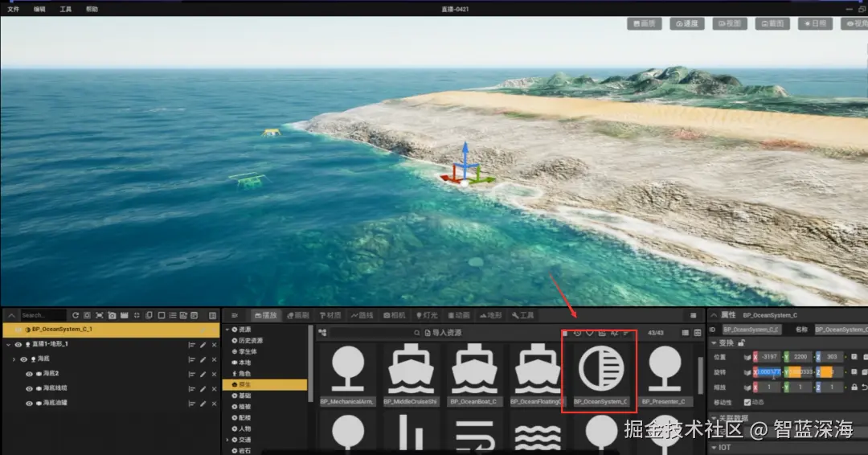Open the 编辑 menu
The image size is (868, 455).
[x=39, y=9]
